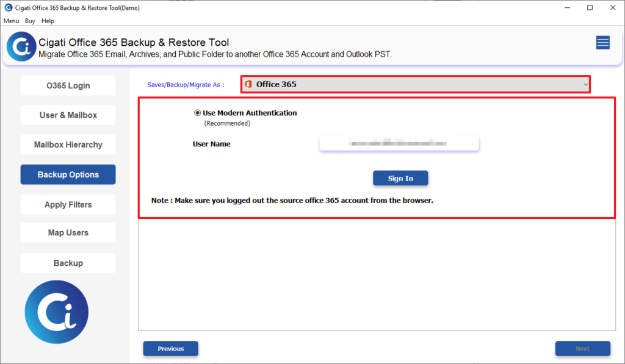Open the Menu menu
The height and width of the screenshot is (364, 625).
coord(11,21)
